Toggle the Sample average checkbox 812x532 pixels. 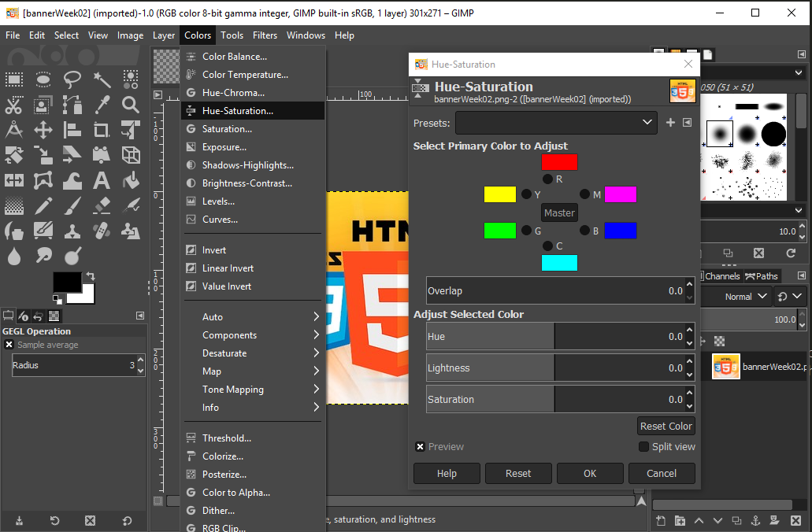click(x=9, y=345)
